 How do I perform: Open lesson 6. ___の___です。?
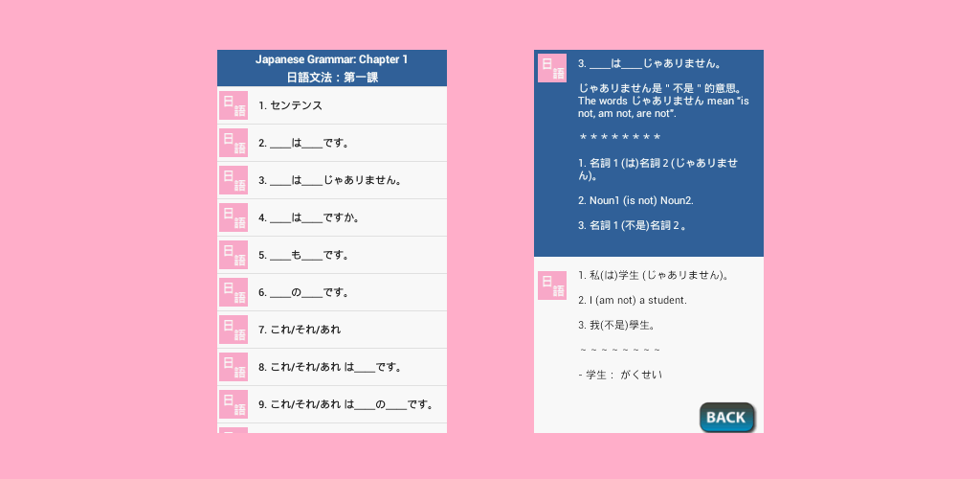coord(303,292)
